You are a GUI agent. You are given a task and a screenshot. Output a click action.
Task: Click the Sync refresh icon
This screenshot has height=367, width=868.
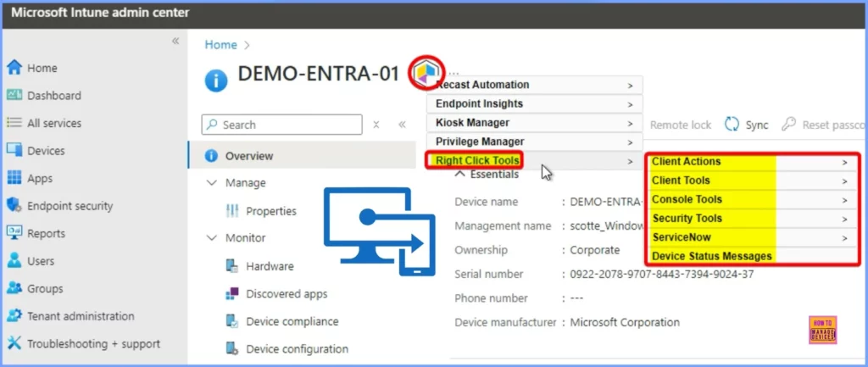pos(732,125)
